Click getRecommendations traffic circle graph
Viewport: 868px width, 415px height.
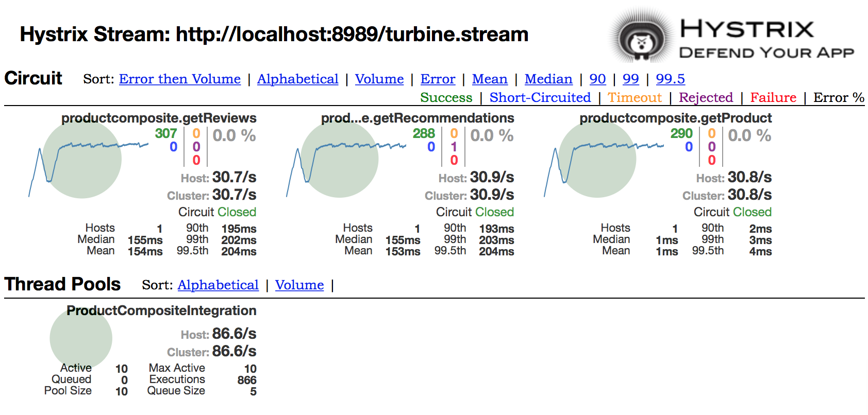tap(340, 159)
